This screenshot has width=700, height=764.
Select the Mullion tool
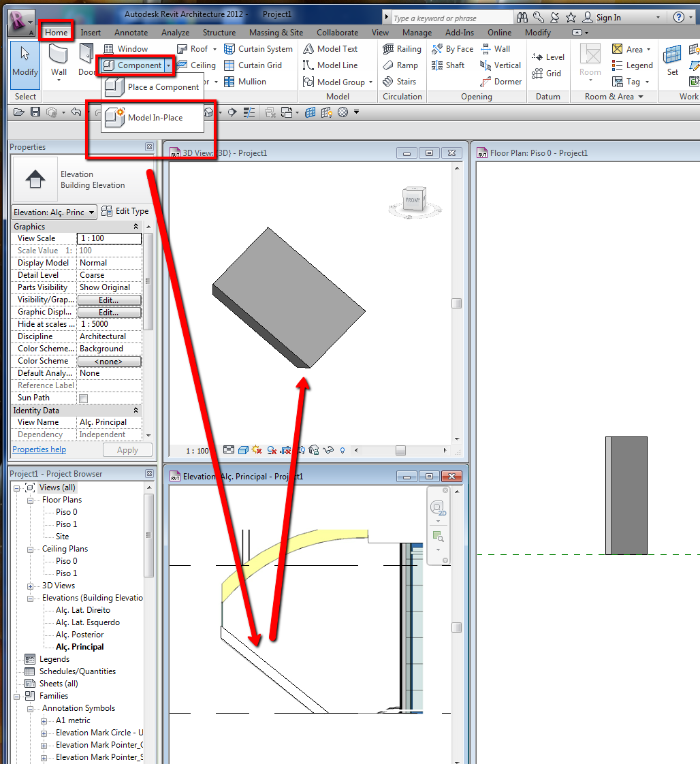(245, 82)
